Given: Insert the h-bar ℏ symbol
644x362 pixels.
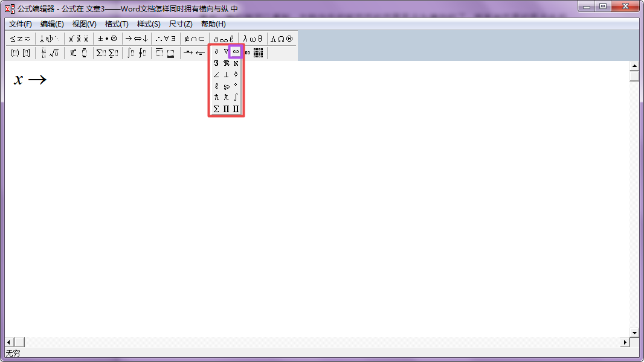Looking at the screenshot, I should (x=216, y=98).
